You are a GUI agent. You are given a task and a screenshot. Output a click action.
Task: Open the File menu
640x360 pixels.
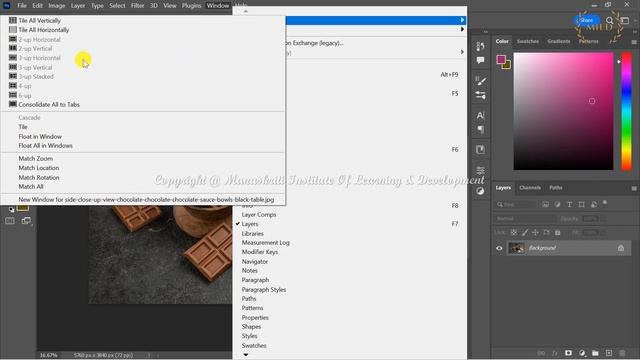(22, 5)
